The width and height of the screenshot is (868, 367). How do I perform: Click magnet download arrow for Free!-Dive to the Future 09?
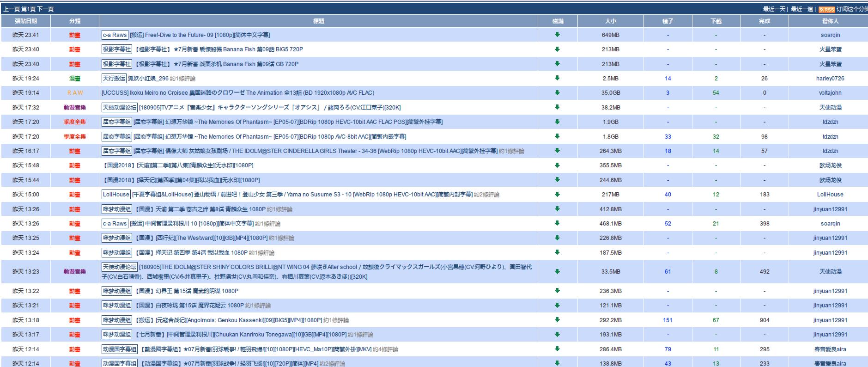coord(557,35)
